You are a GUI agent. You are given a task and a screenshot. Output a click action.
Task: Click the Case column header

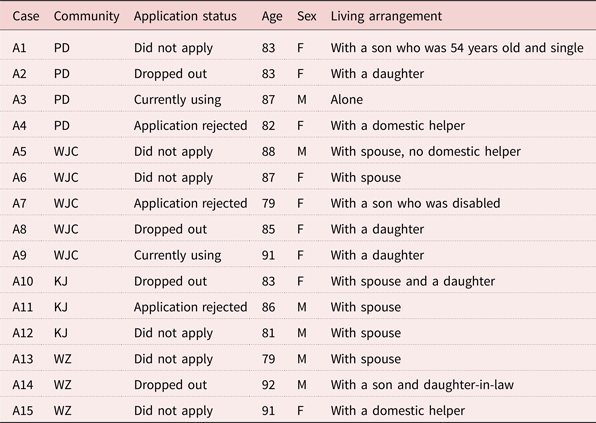pyautogui.click(x=25, y=16)
